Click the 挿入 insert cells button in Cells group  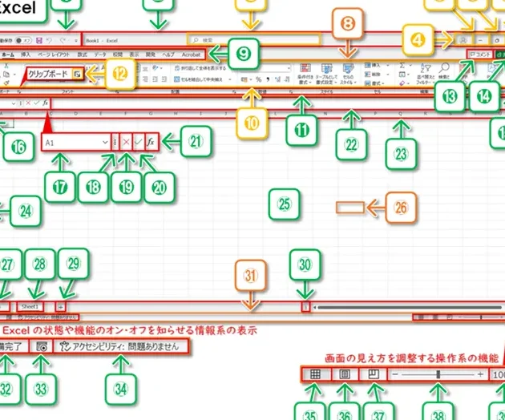pos(373,66)
